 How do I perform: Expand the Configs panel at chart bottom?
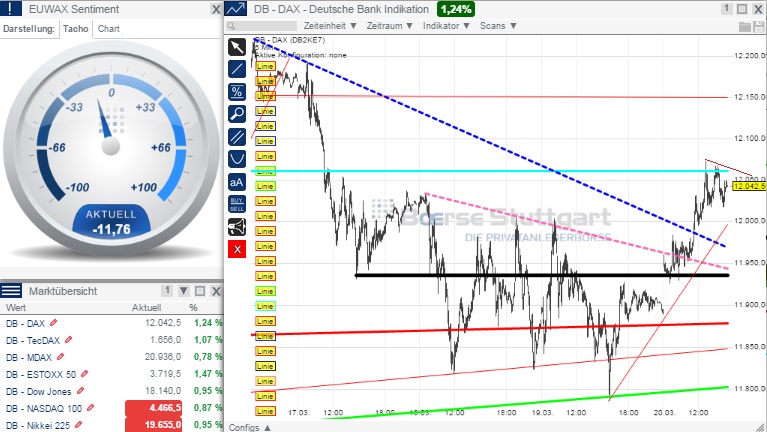coord(249,427)
